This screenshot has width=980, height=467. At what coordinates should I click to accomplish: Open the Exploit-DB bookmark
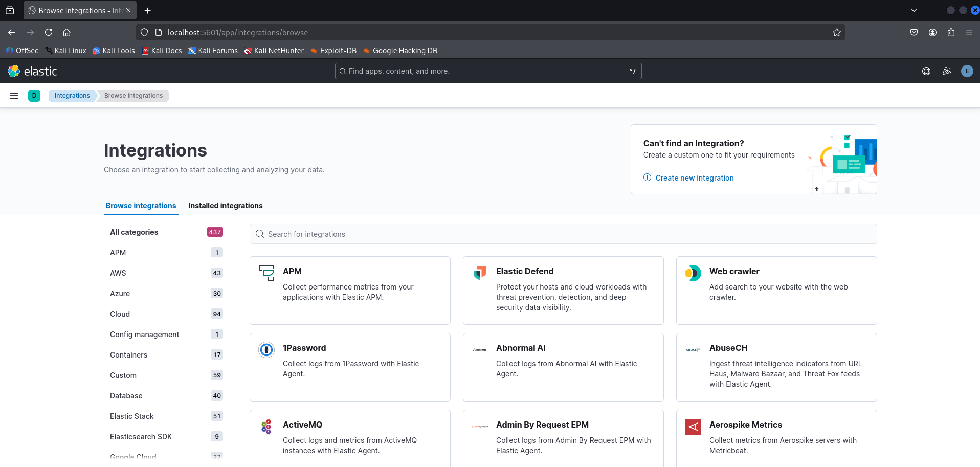[333, 51]
